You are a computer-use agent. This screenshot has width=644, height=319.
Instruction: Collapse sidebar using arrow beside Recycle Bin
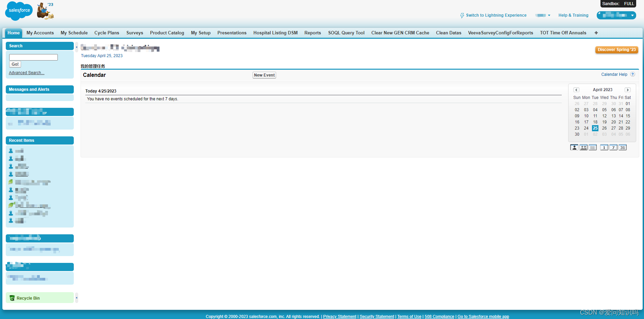coord(77,298)
